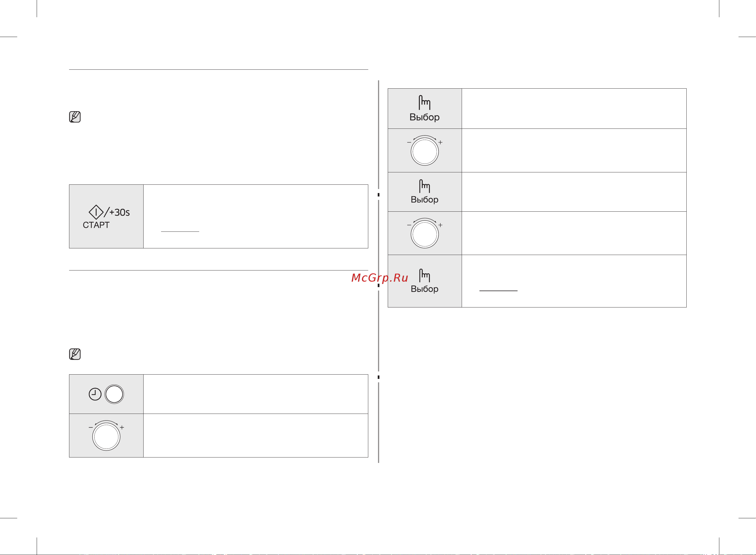Click the note pencil icon above the clock table
Screen dimensions: 756x555
(x=75, y=354)
